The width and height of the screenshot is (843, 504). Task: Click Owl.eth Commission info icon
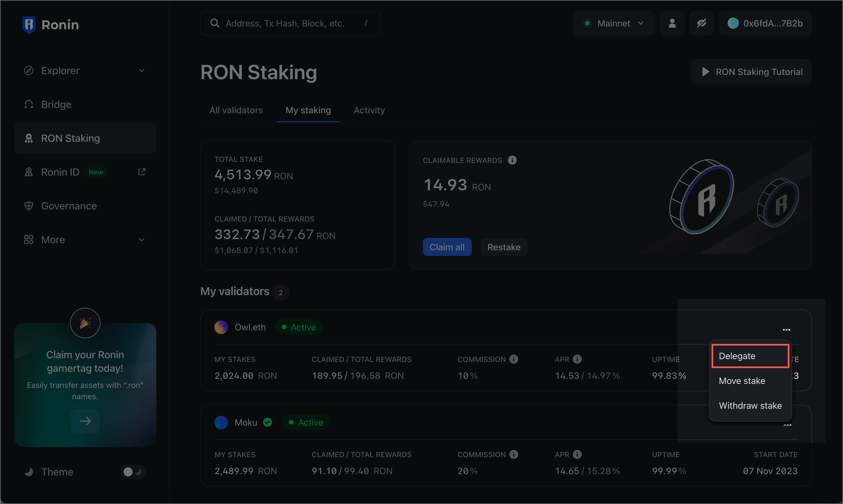[514, 359]
